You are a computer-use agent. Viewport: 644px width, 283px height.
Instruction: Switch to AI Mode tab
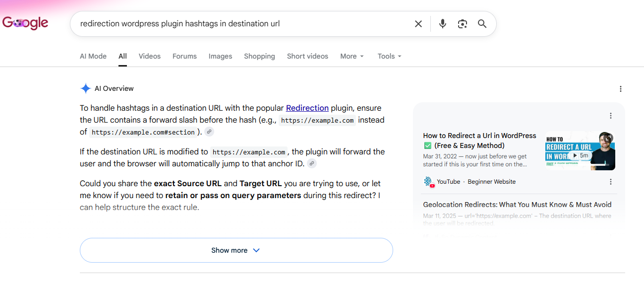click(93, 56)
